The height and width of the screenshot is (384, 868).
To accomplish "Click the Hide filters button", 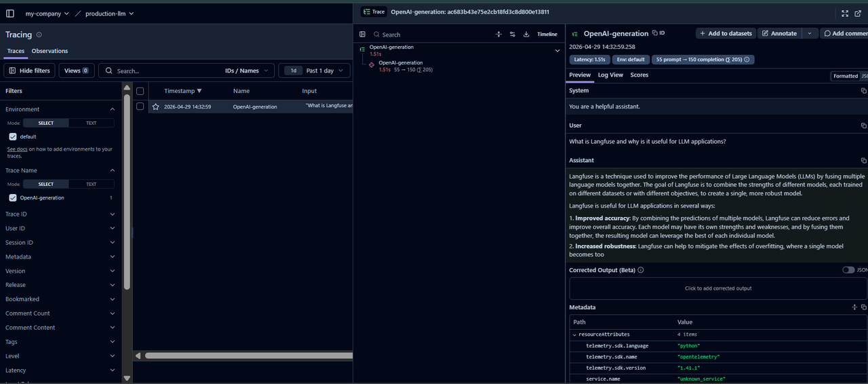I will 29,71.
